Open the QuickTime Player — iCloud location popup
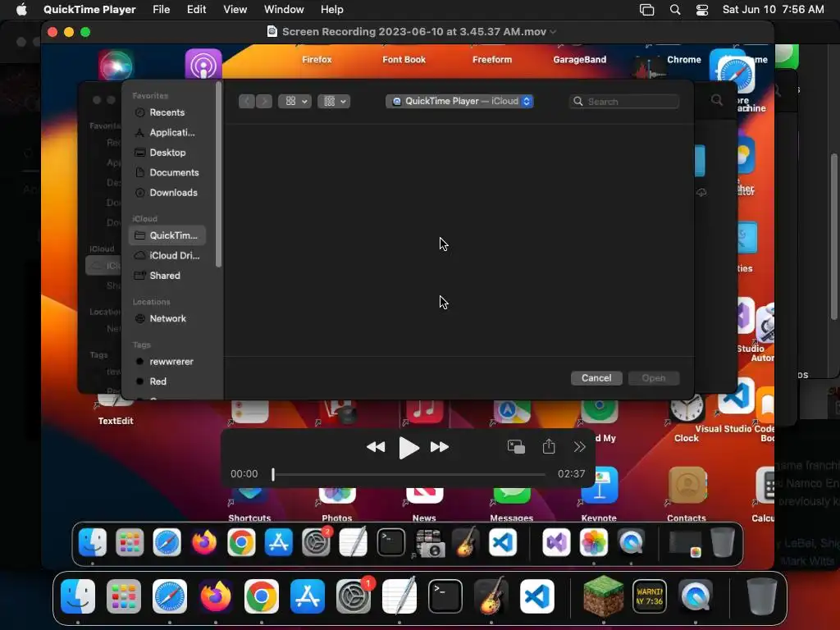 [459, 101]
